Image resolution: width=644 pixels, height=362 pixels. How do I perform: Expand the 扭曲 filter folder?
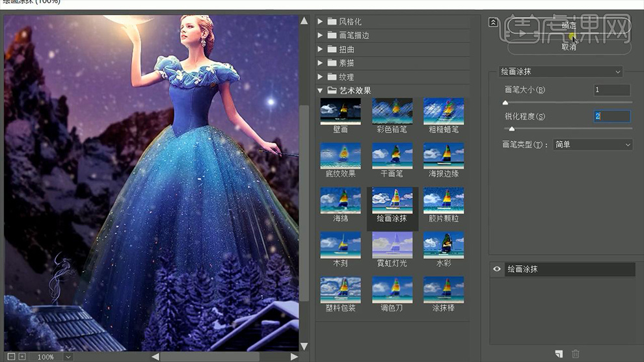tap(320, 49)
